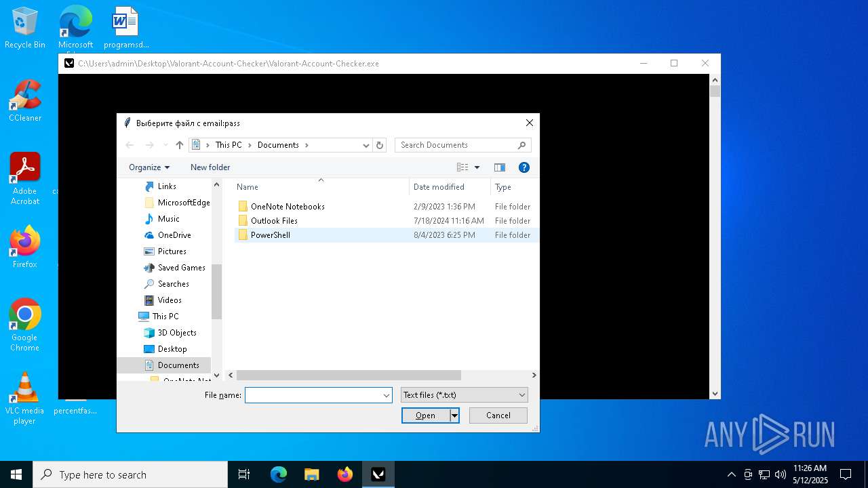Select Links in the navigation pane
This screenshot has width=868, height=488.
click(167, 186)
